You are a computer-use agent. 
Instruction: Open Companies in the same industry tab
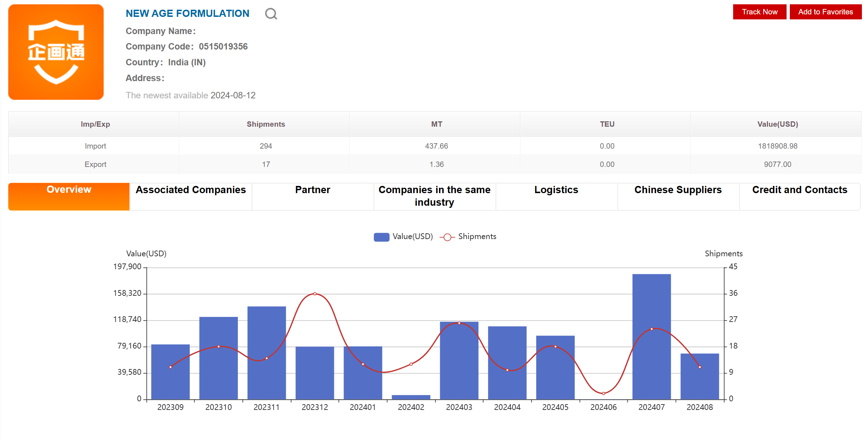[434, 196]
